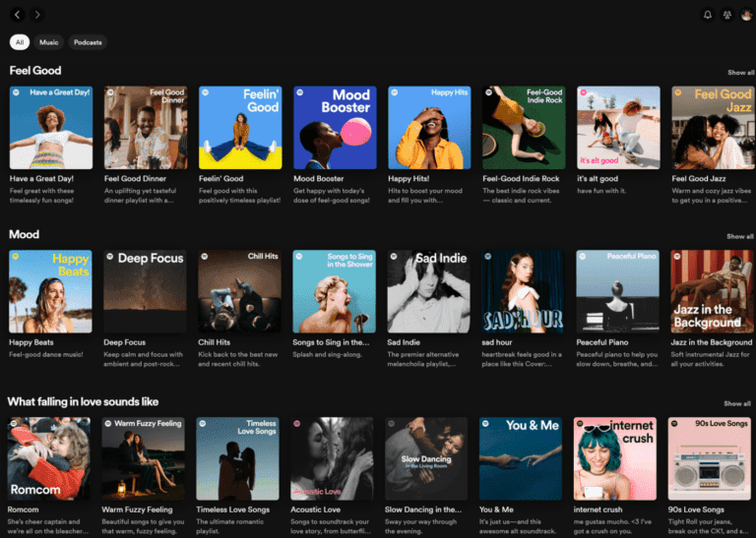Go back using the left arrow
This screenshot has height=538, width=756.
point(18,15)
